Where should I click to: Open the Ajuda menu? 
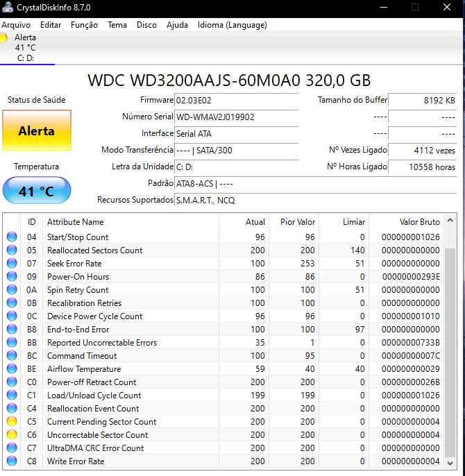pos(177,25)
